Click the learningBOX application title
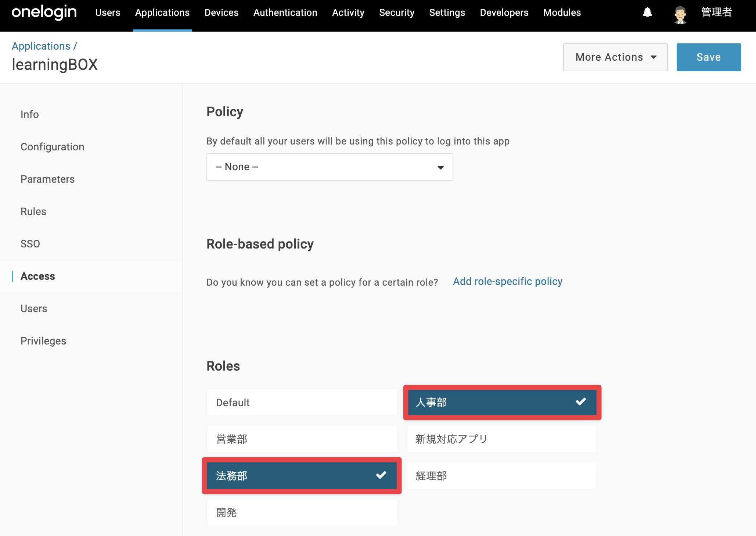 point(55,65)
